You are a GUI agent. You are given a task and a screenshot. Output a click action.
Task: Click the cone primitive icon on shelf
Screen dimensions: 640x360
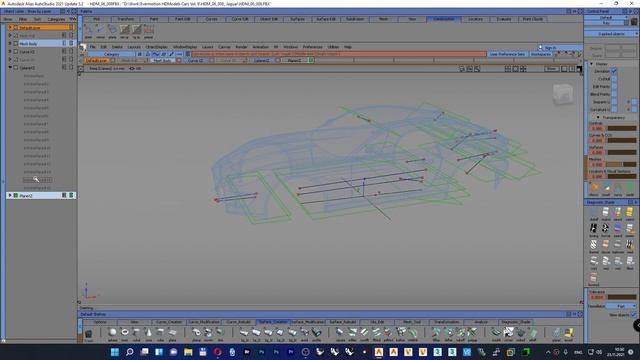coord(148,333)
